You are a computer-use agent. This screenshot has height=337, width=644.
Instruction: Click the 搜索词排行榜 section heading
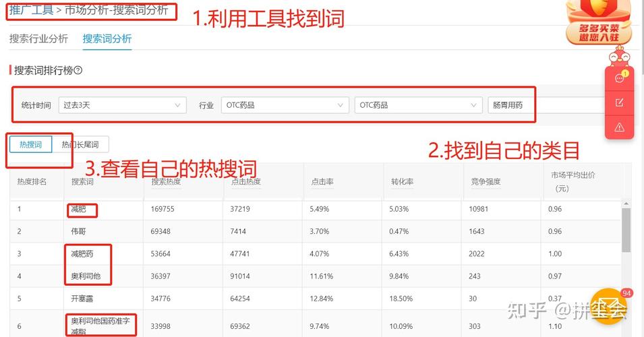[x=43, y=70]
